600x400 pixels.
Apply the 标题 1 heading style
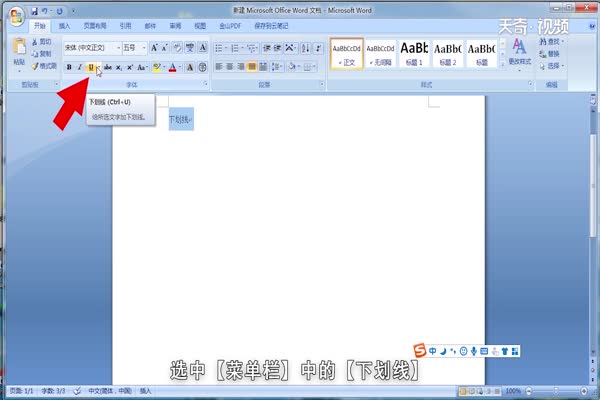tap(414, 52)
